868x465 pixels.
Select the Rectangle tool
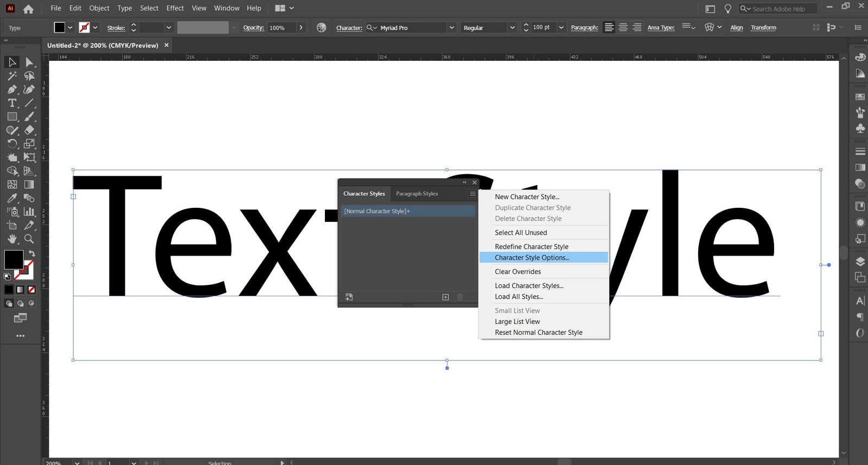pyautogui.click(x=12, y=117)
